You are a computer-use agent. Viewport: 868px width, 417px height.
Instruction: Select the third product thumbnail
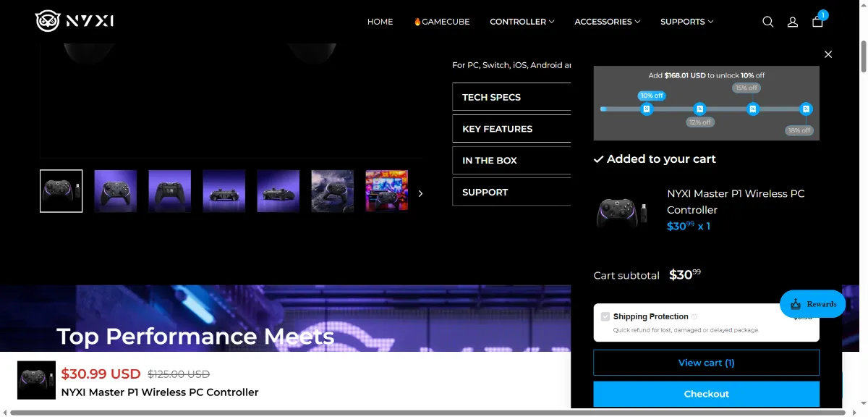(170, 191)
